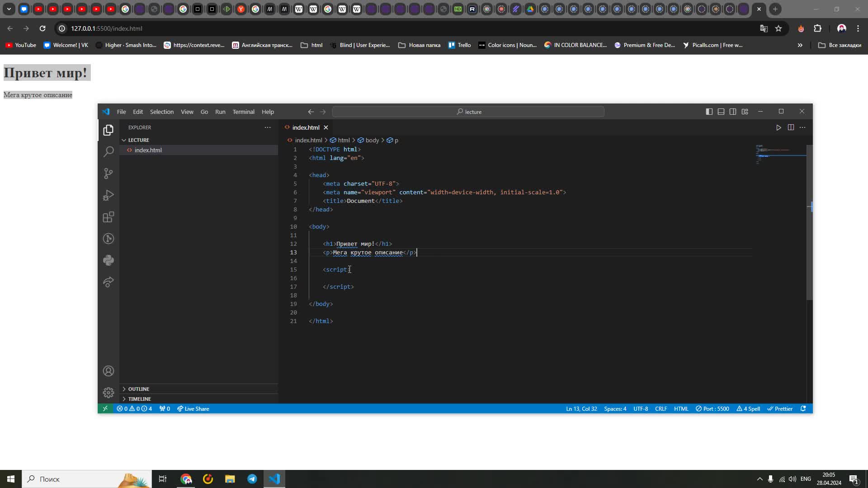Change language mode via HTML status item
868x488 pixels.
(x=681, y=408)
